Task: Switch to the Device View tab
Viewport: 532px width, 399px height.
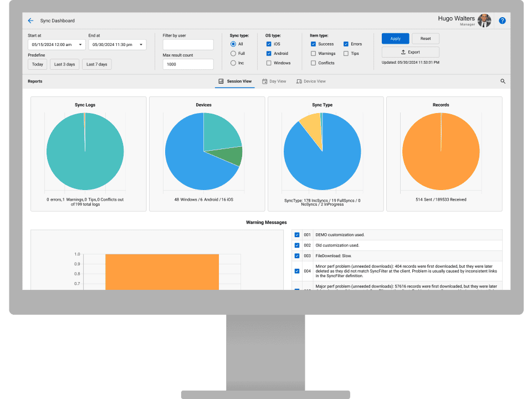Action: coord(311,81)
